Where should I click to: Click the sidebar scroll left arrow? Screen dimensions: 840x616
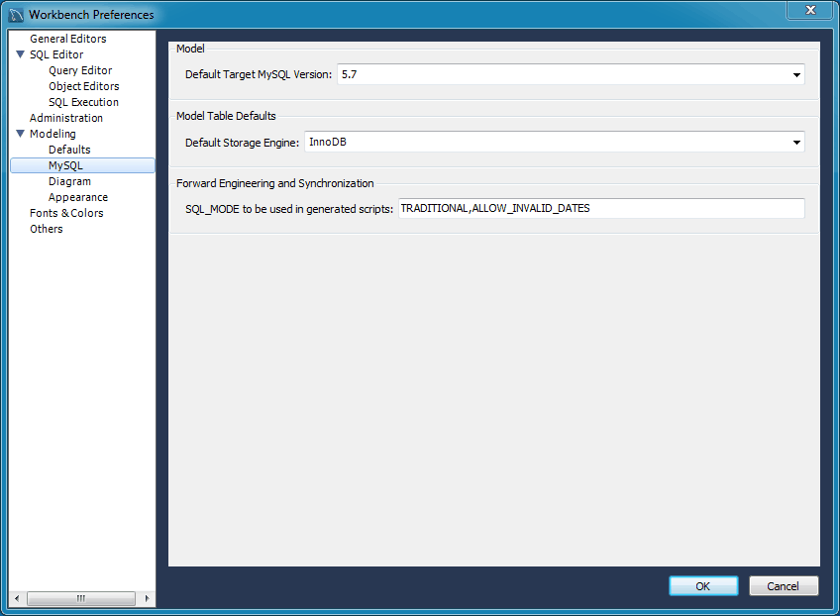pos(17,598)
